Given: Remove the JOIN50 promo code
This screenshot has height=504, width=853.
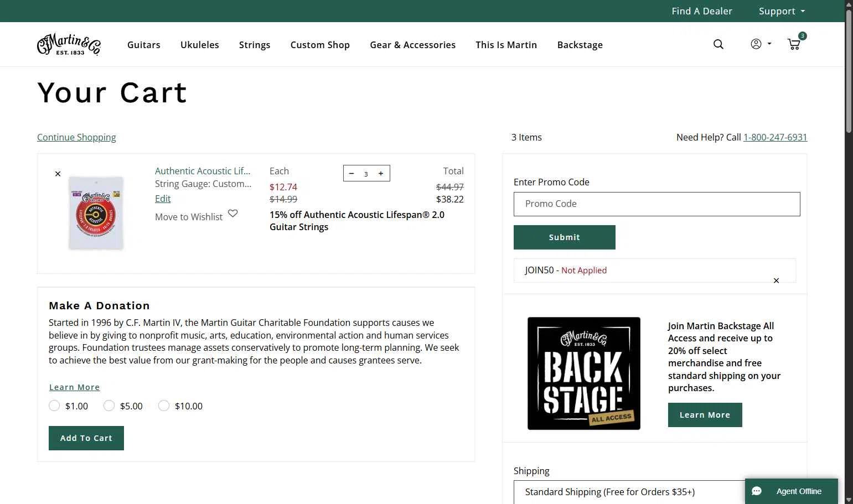Looking at the screenshot, I should click(x=776, y=280).
